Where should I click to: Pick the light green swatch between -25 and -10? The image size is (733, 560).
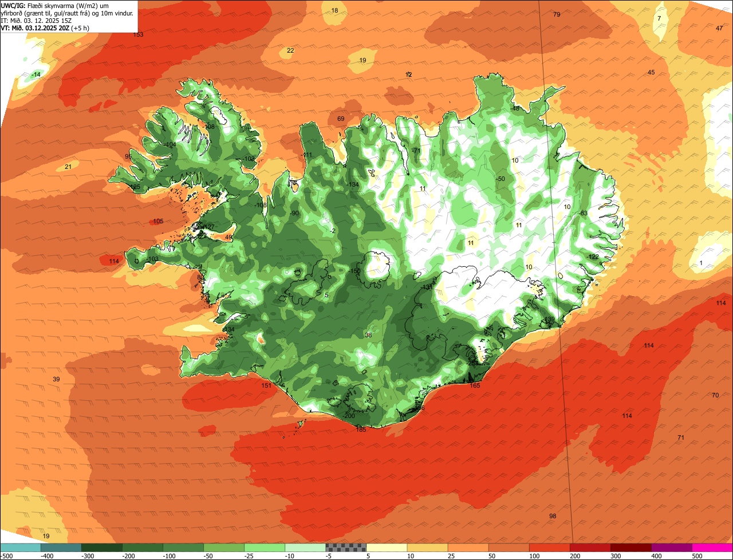(x=265, y=547)
